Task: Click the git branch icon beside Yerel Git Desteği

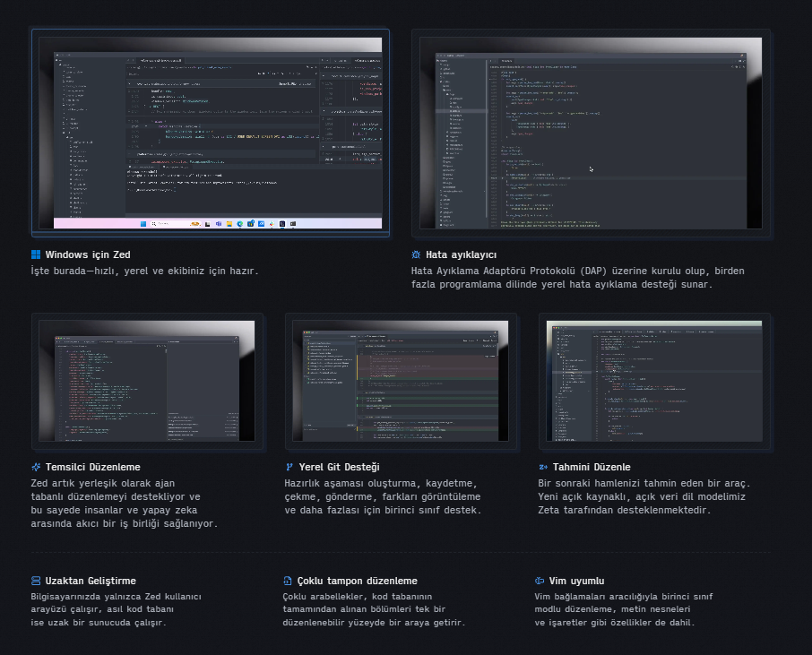Action: point(289,467)
